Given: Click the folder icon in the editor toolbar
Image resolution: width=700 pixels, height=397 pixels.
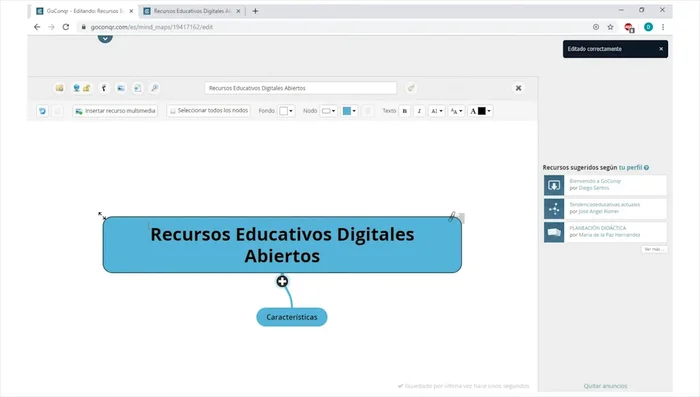Looking at the screenshot, I should click(59, 88).
